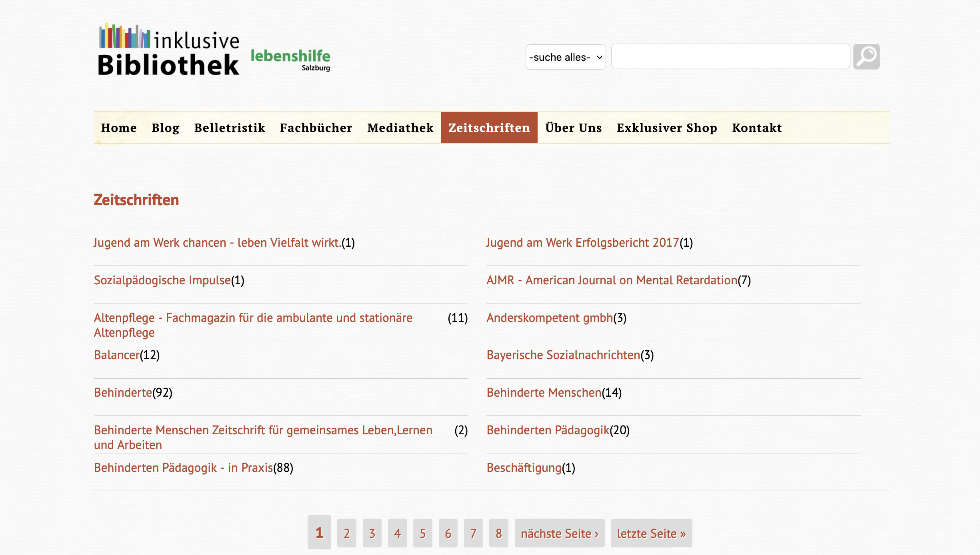This screenshot has width=980, height=555.
Task: Go to the Exklusiver Shop page
Action: (667, 128)
